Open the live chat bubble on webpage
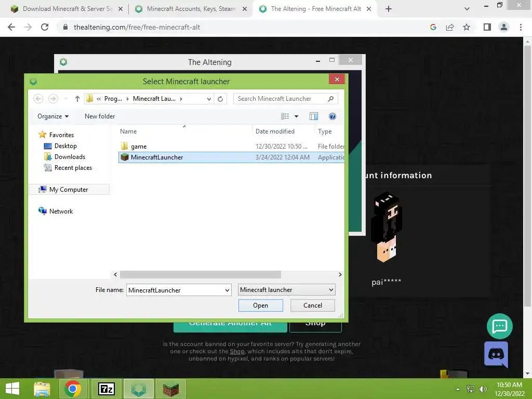 pos(499,326)
